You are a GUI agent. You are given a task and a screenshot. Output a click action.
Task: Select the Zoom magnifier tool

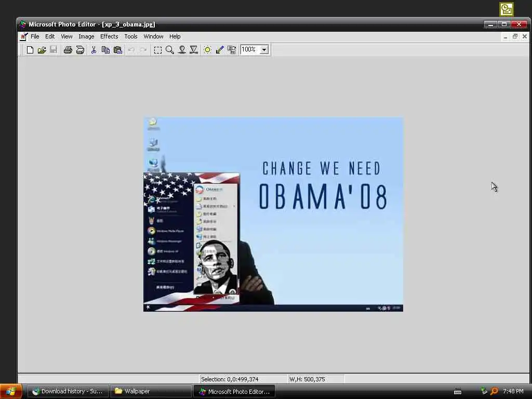[170, 50]
